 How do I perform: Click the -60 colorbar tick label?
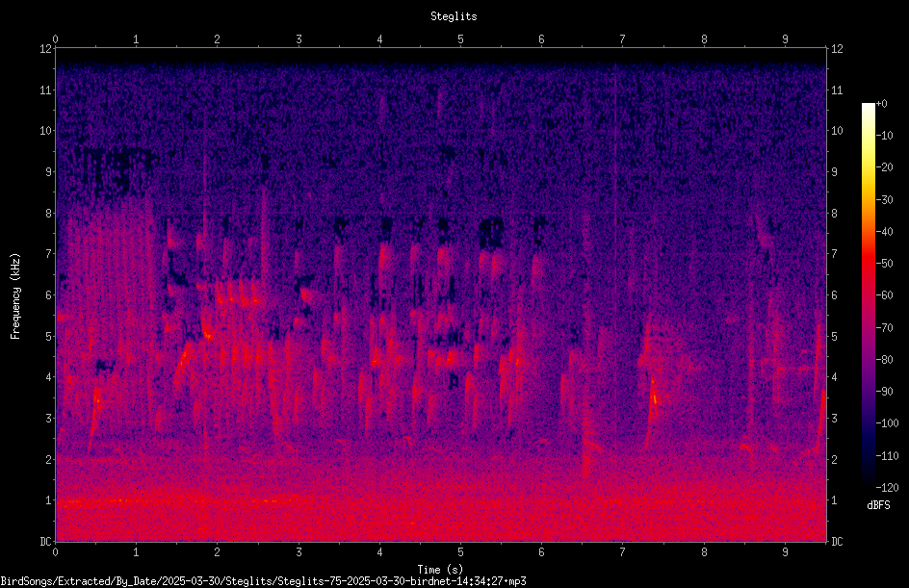884,295
